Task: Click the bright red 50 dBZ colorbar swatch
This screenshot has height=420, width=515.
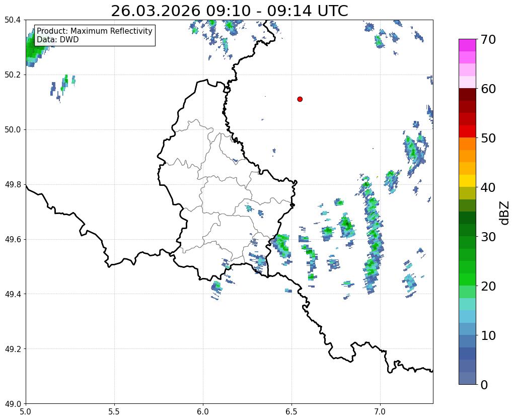Action: (x=467, y=131)
